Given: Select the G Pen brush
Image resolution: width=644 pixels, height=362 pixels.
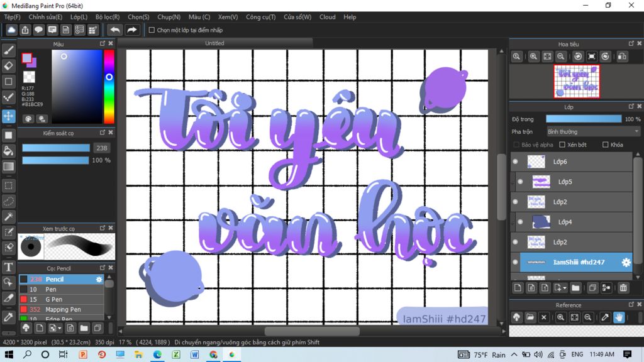Looking at the screenshot, I should click(61, 299).
